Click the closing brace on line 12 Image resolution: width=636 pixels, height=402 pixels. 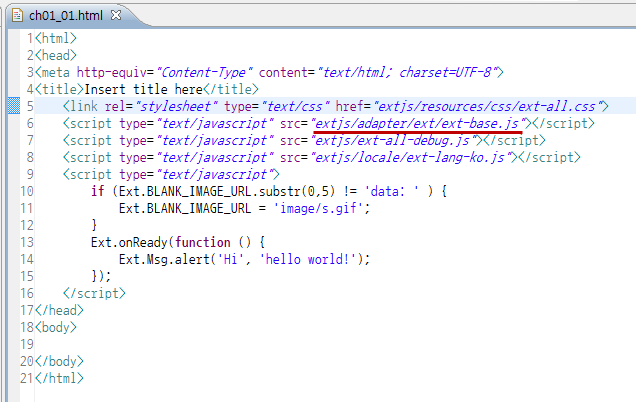pos(94,225)
